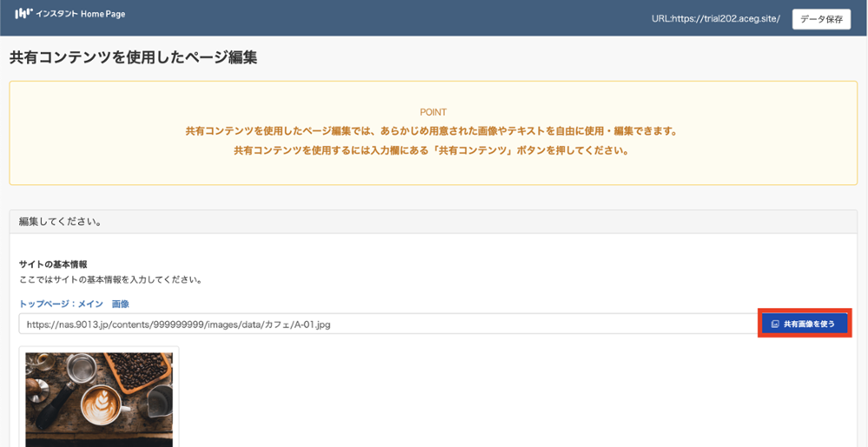Click the インスタント Home Page brand text
Screen dimensions: 868x447
[81, 13]
